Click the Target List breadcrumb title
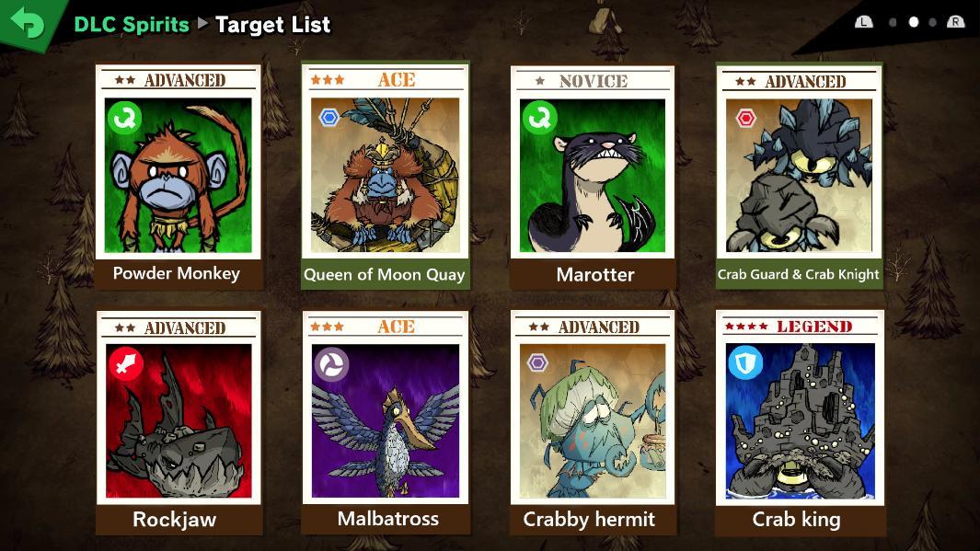This screenshot has height=551, width=980. (x=272, y=24)
